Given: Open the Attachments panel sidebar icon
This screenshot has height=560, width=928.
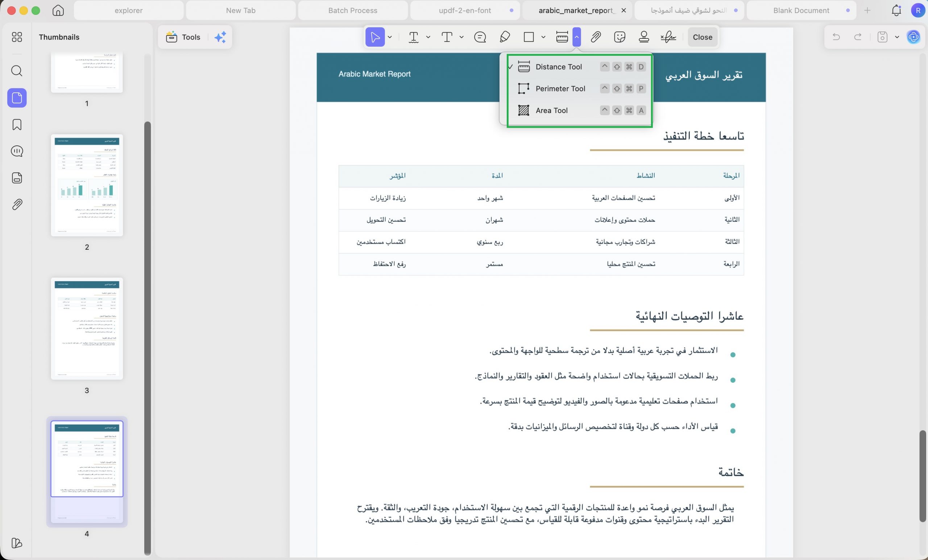Looking at the screenshot, I should [17, 204].
